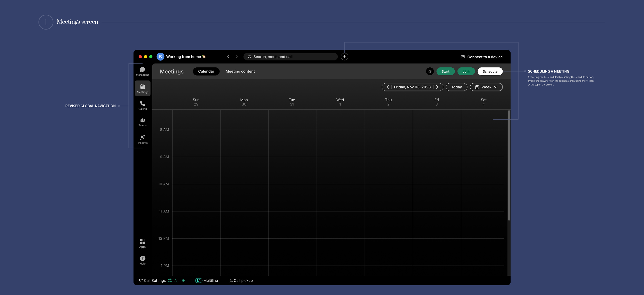Go to Teams in sidebar
This screenshot has height=295, width=644.
tap(142, 122)
